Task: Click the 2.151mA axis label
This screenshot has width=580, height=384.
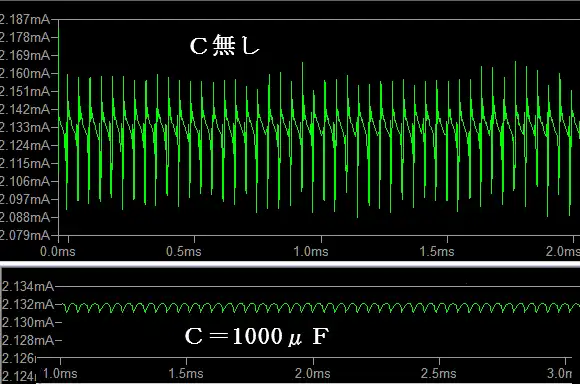Action: click(25, 91)
